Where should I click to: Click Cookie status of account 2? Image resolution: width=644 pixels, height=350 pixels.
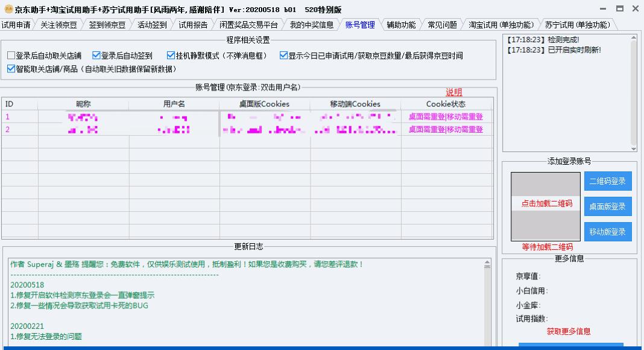click(x=446, y=130)
